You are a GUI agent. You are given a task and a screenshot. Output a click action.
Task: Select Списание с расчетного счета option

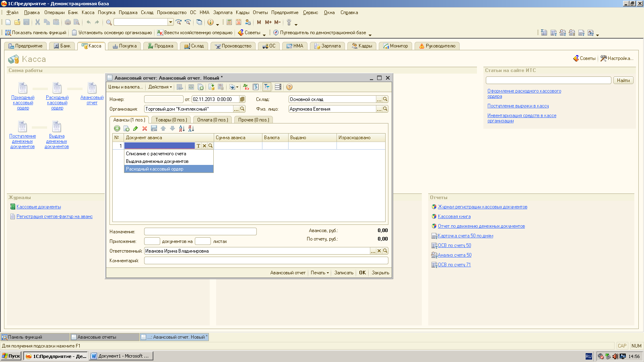tap(169, 154)
